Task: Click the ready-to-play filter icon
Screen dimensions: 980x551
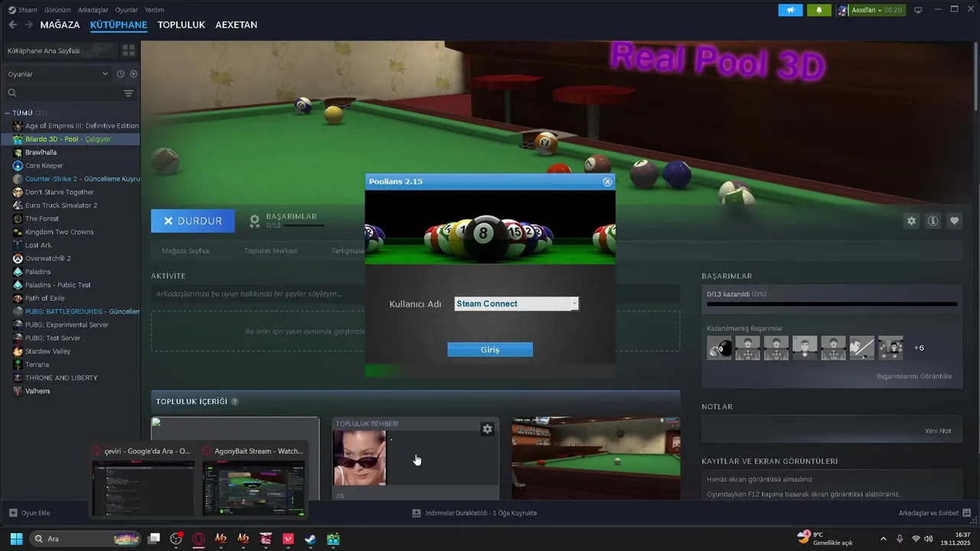Action: coord(133,74)
